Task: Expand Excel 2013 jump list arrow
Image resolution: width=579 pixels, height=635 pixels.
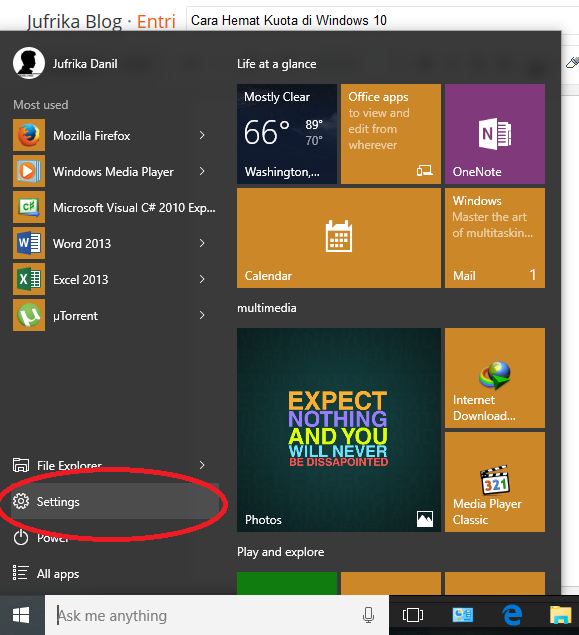Action: [202, 279]
